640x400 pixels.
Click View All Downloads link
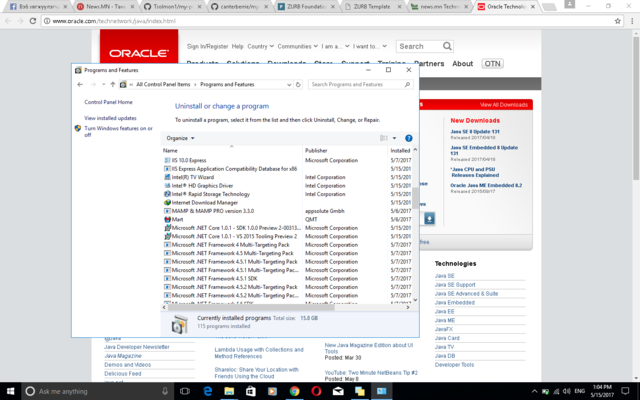tap(503, 104)
